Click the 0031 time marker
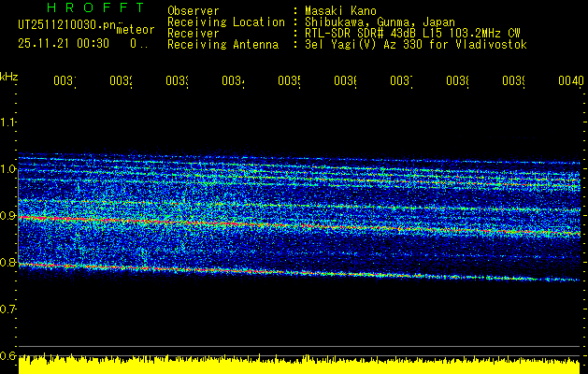Image resolution: width=588 pixels, height=374 pixels. click(65, 80)
